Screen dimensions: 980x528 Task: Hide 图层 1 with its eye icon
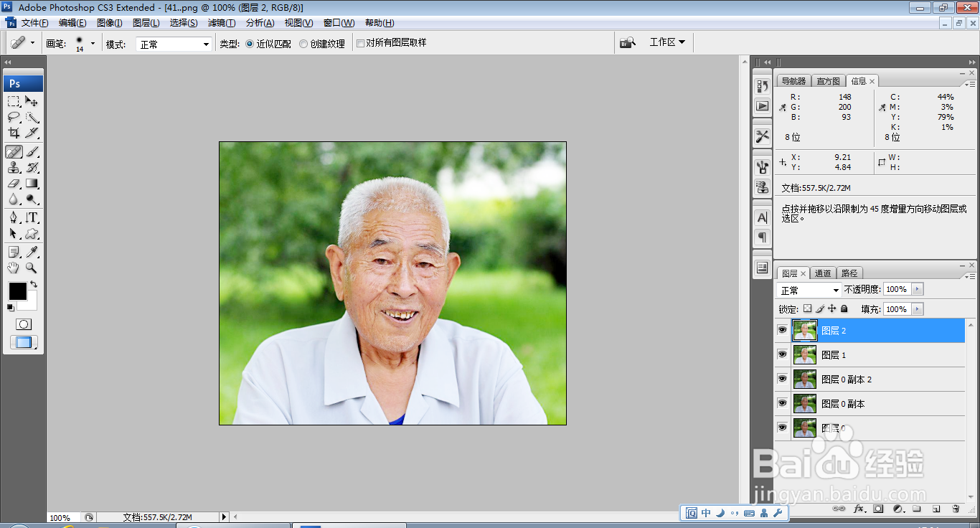pos(782,354)
